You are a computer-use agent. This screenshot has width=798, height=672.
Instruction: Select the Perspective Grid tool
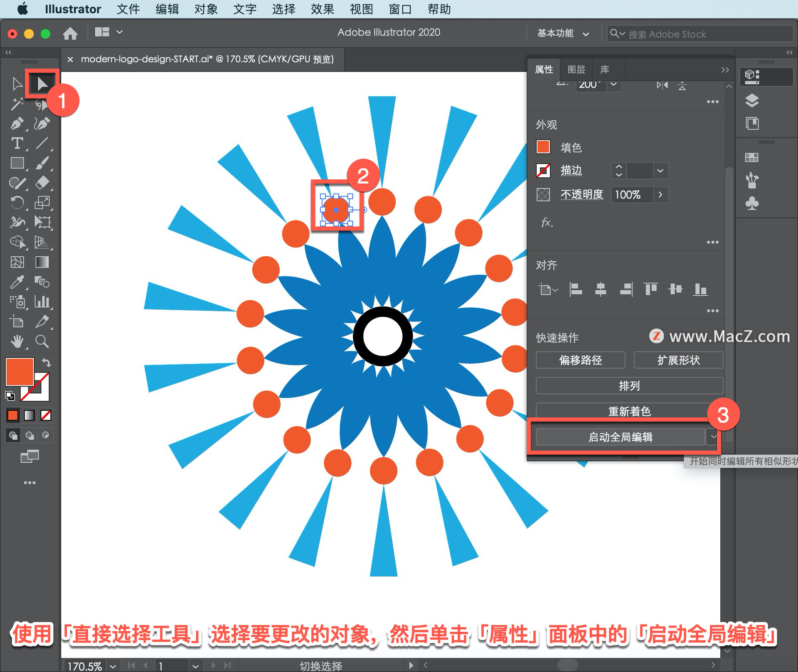pos(42,242)
